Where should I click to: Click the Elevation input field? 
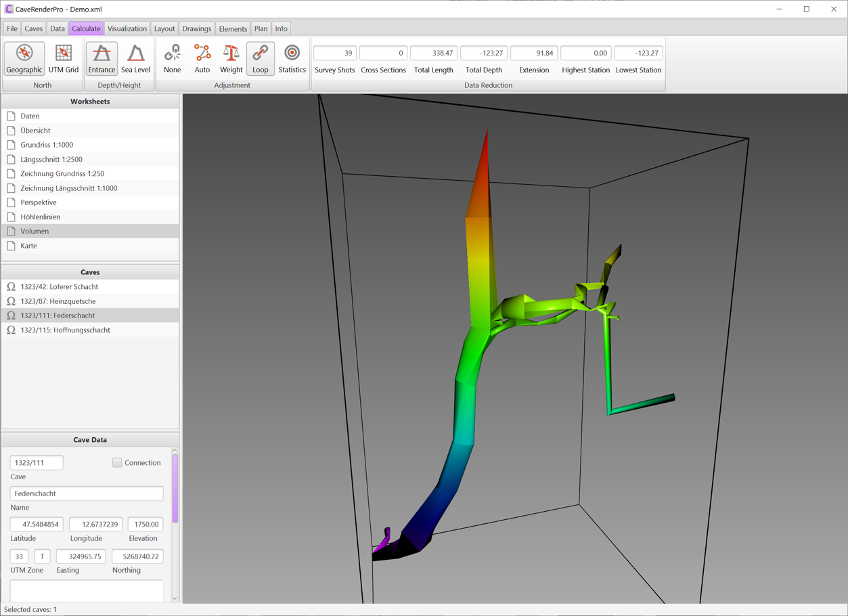click(146, 525)
